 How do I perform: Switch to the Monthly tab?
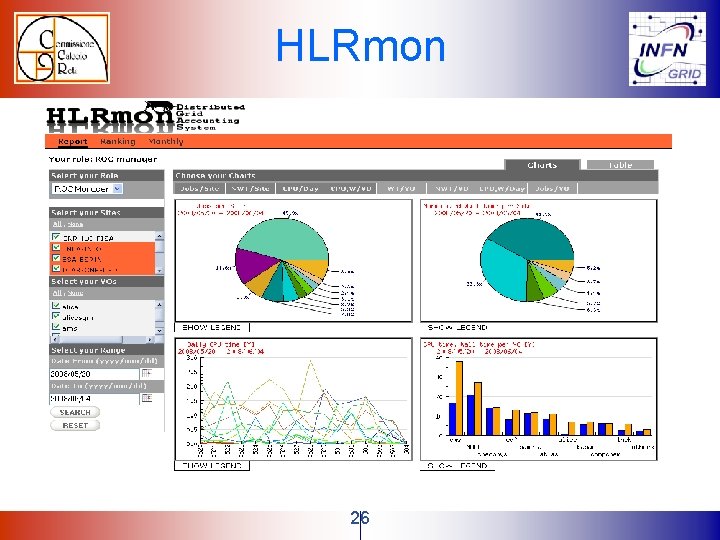click(x=166, y=141)
